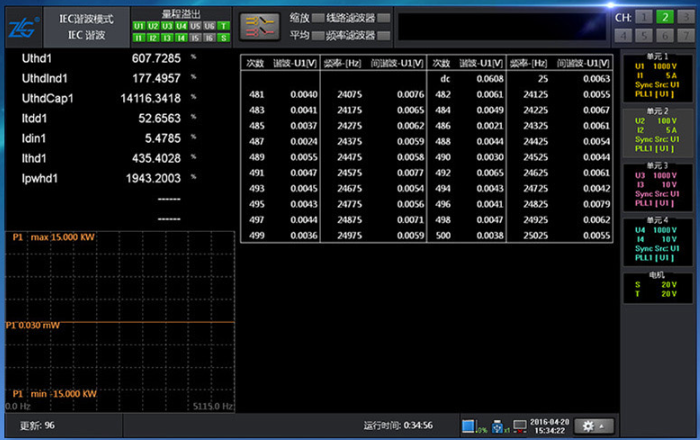Viewport: 700px width, 440px height.
Task: Click the U3 range overflow indicator
Action: tap(167, 26)
